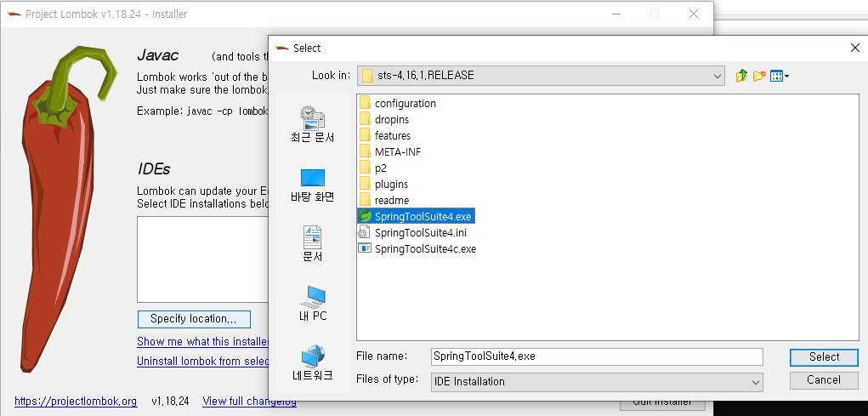The height and width of the screenshot is (416, 868).
Task: Click the File name input field
Action: [597, 356]
